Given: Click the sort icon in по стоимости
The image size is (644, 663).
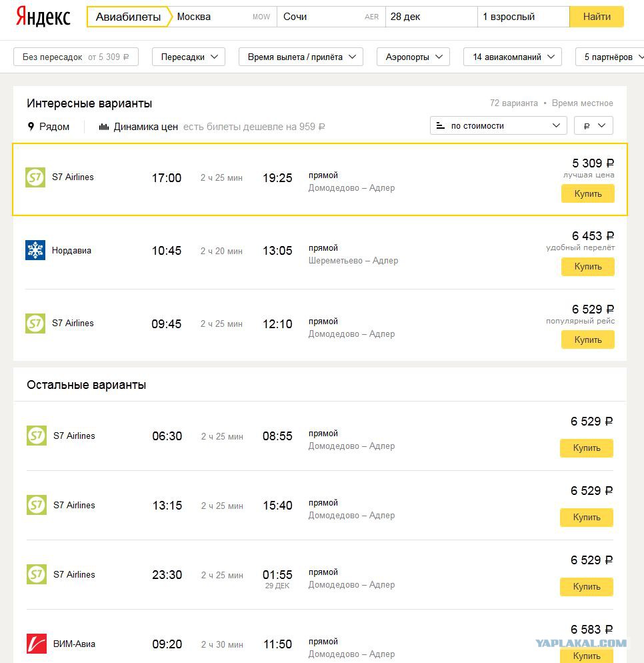Looking at the screenshot, I should point(440,125).
